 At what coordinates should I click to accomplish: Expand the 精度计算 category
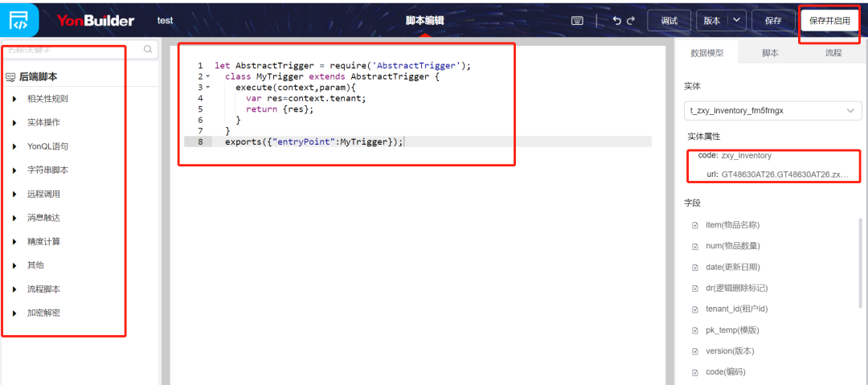click(x=15, y=242)
